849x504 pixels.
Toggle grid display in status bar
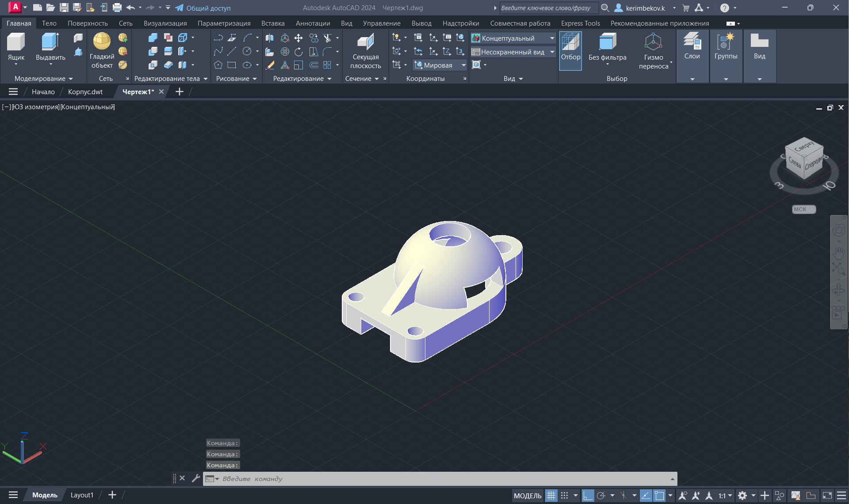[551, 496]
